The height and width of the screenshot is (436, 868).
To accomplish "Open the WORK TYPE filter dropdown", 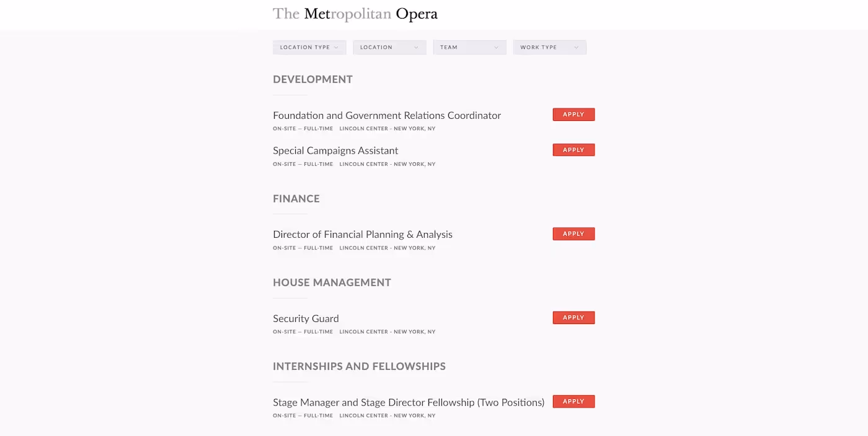I will tap(549, 47).
